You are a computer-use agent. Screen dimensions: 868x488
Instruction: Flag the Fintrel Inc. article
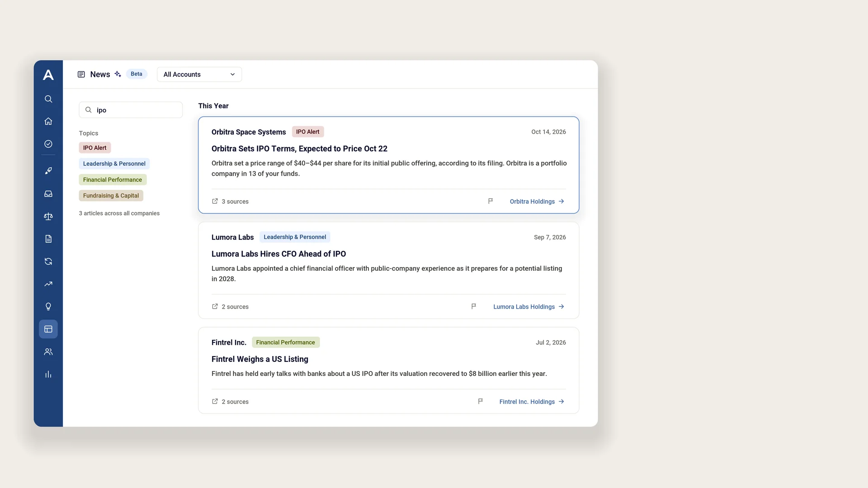point(481,401)
